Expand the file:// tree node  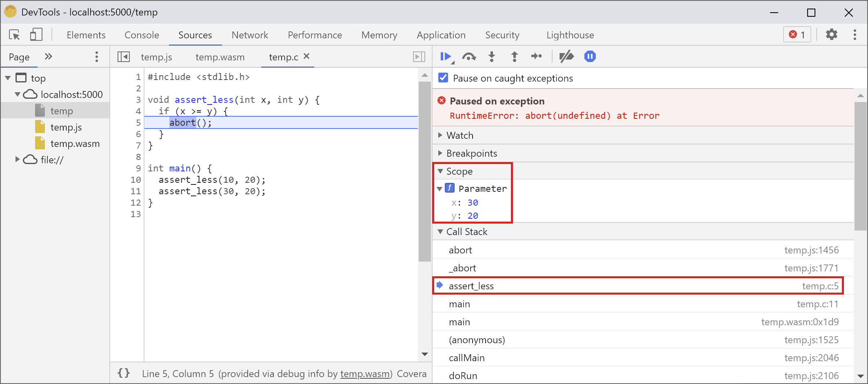click(17, 160)
